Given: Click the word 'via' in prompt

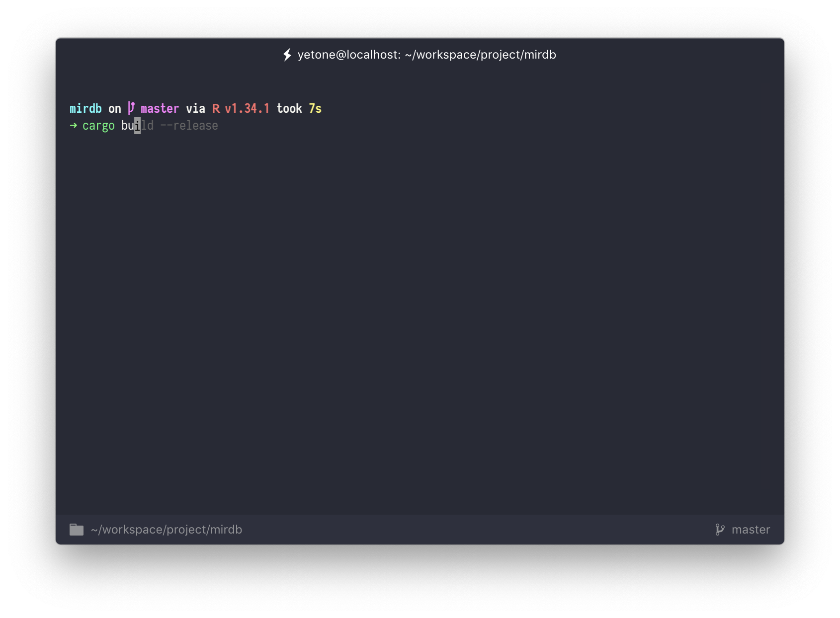Looking at the screenshot, I should click(195, 108).
